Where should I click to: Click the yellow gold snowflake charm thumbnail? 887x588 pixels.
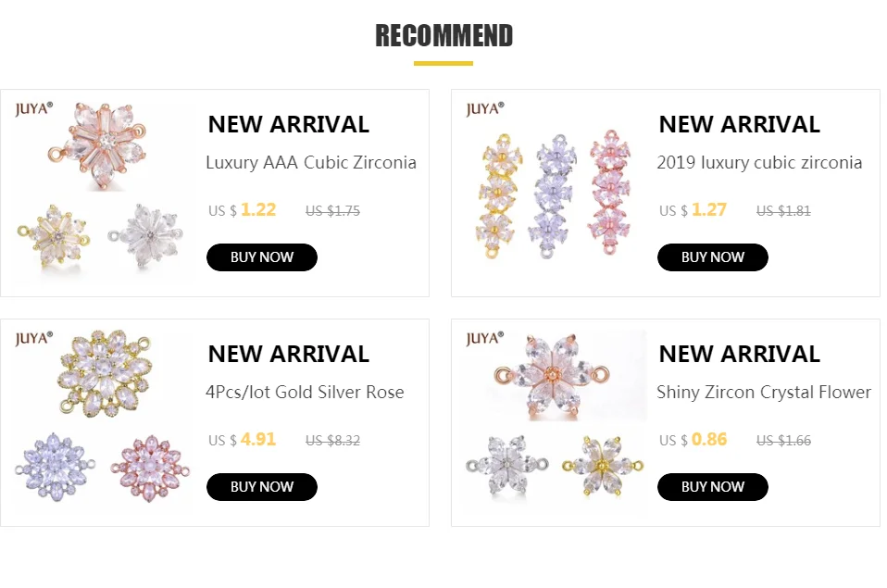point(54,234)
